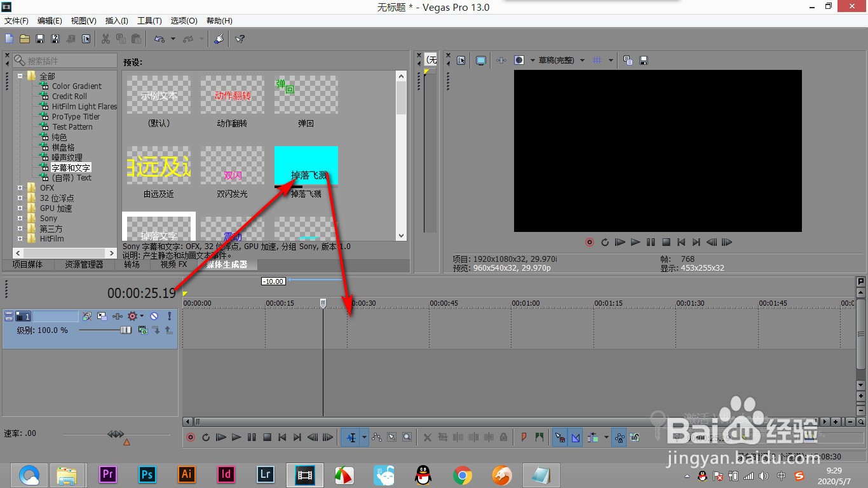
Task: Save the project using the floppy icon
Action: (40, 39)
